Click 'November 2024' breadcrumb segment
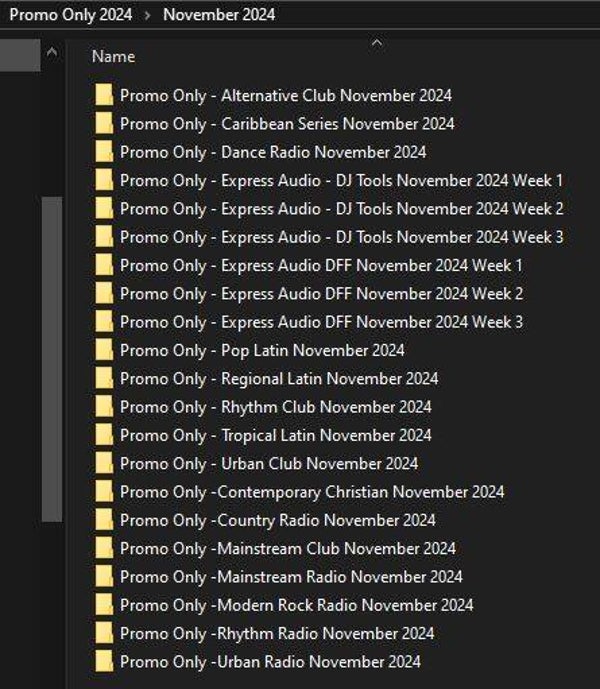The width and height of the screenshot is (600, 689). (219, 15)
